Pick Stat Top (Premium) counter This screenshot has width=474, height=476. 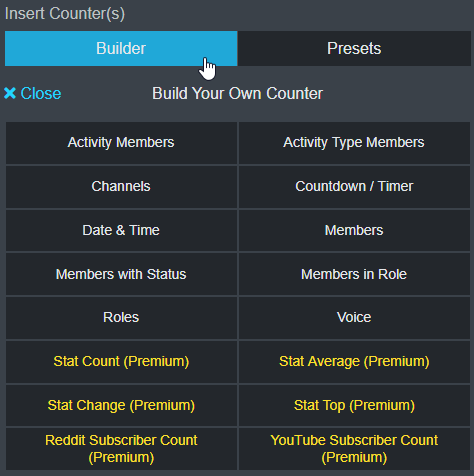point(354,406)
